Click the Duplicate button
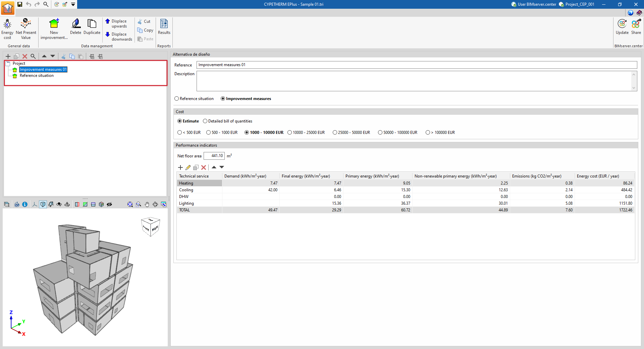The width and height of the screenshot is (644, 349). (92, 27)
